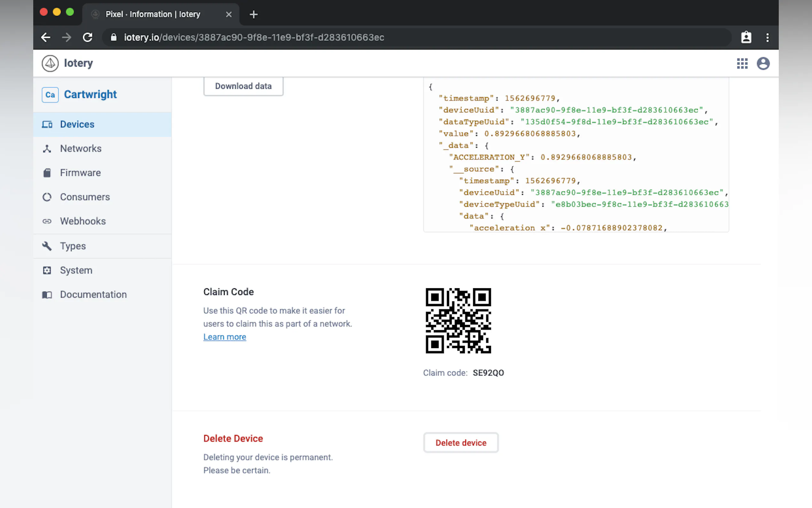Screen dimensions: 812x508
Task: Open the browser three-dot menu
Action: point(767,37)
